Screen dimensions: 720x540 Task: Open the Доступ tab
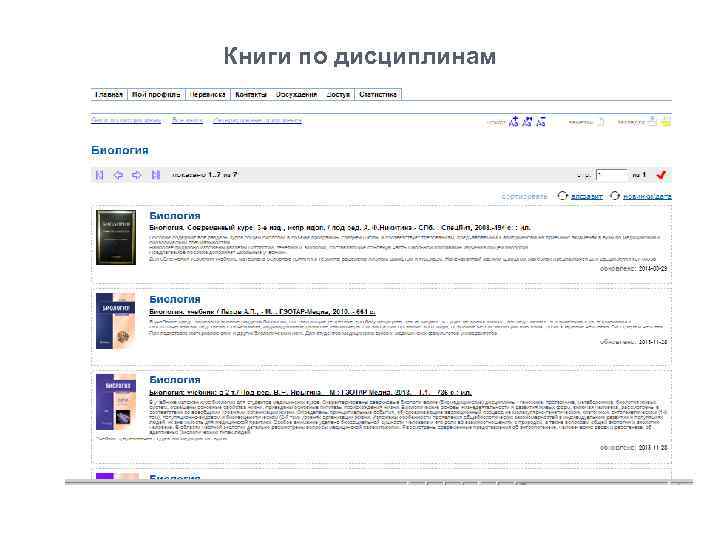(338, 94)
